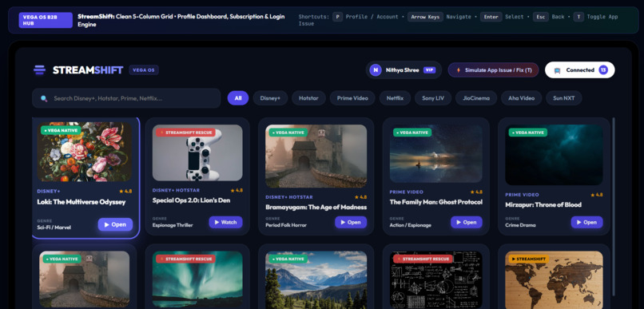Open Mirzapur: Throne of Blood
The width and height of the screenshot is (644, 309).
click(x=586, y=222)
